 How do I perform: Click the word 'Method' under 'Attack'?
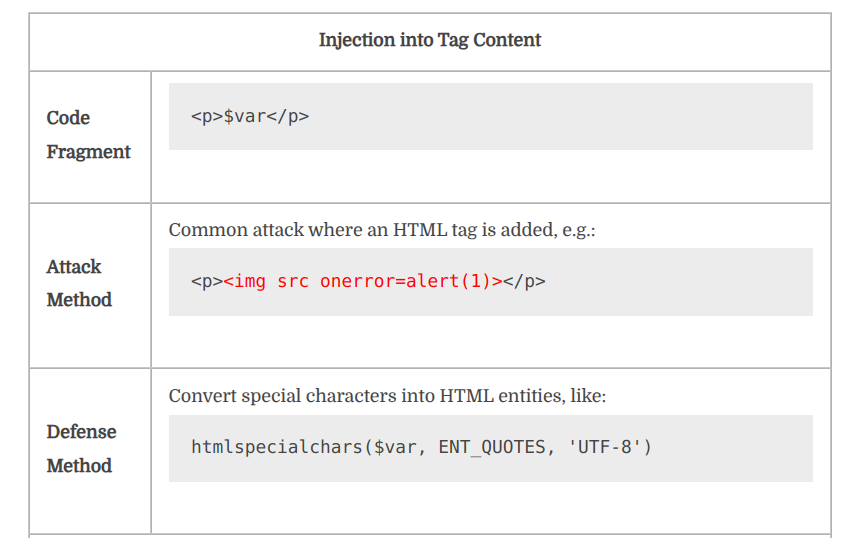(79, 300)
